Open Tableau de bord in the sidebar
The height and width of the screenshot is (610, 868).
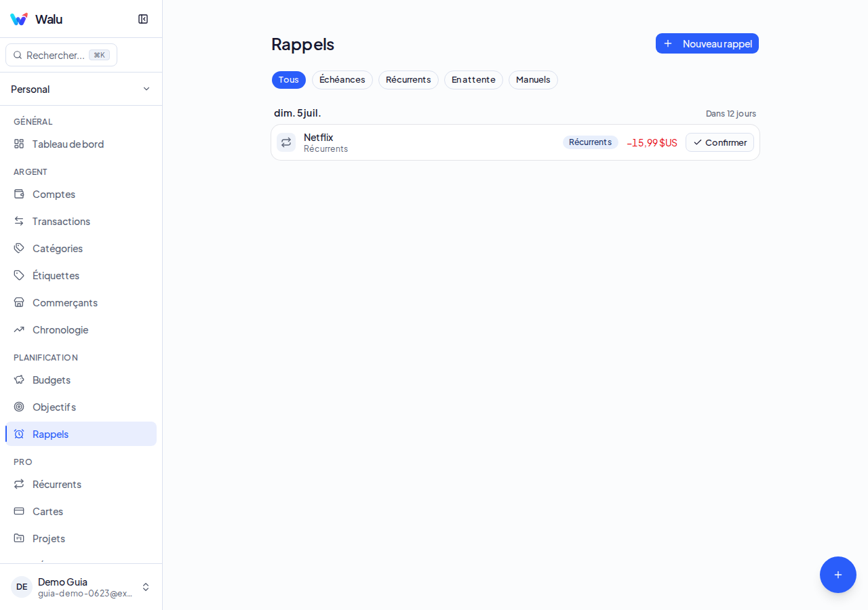pos(81,144)
